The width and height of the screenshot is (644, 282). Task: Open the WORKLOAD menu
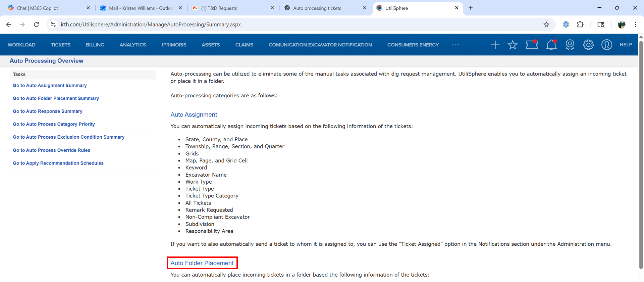tap(21, 45)
